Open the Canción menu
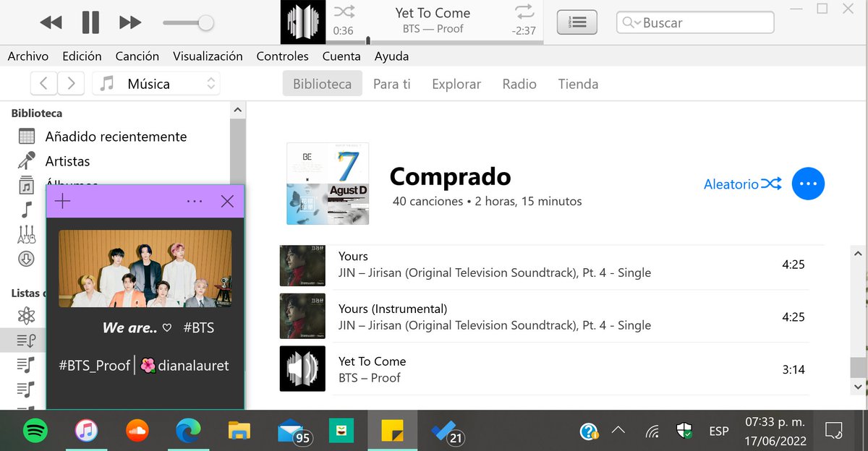The width and height of the screenshot is (868, 451). tap(137, 56)
